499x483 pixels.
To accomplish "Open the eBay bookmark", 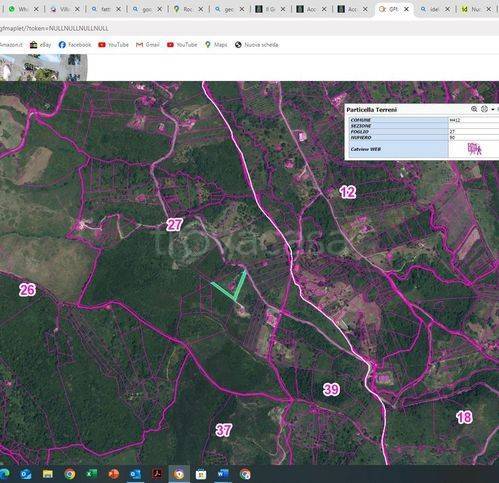I will 40,45.
